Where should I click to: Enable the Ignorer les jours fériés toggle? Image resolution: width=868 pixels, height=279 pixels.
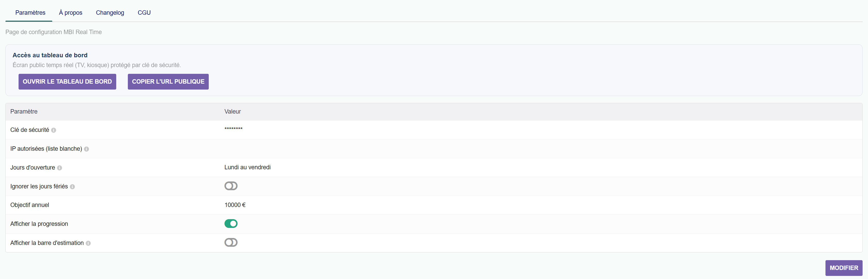(x=231, y=186)
